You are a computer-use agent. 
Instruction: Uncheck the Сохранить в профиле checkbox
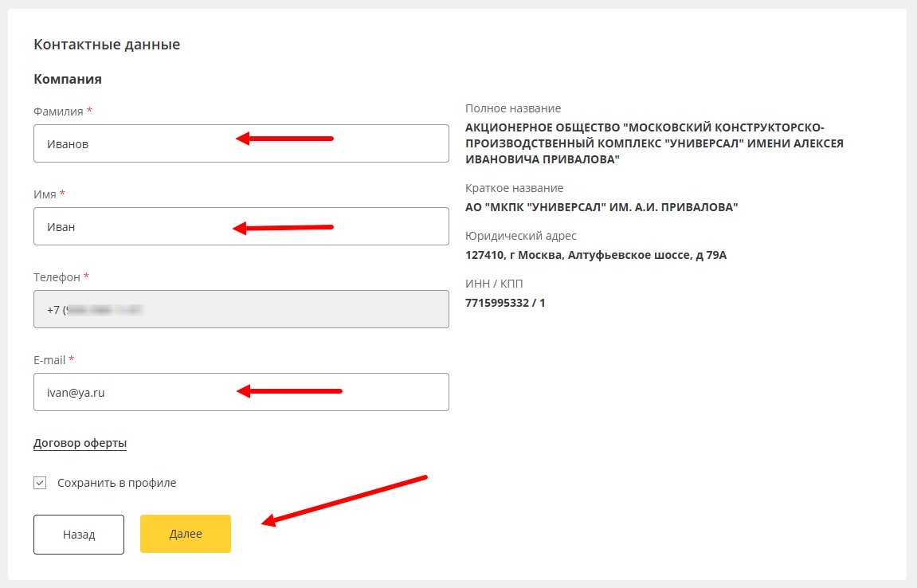[40, 483]
